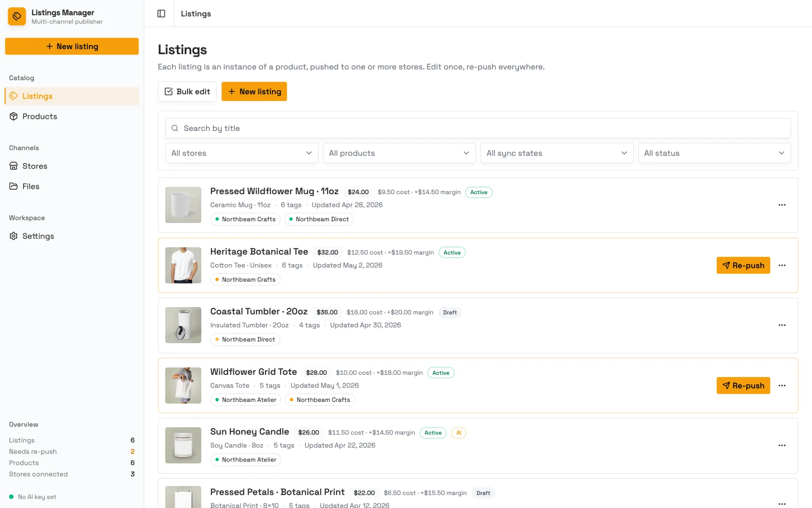812x508 pixels.
Task: Open the Wildflower Grid Tote title
Action: click(x=254, y=372)
